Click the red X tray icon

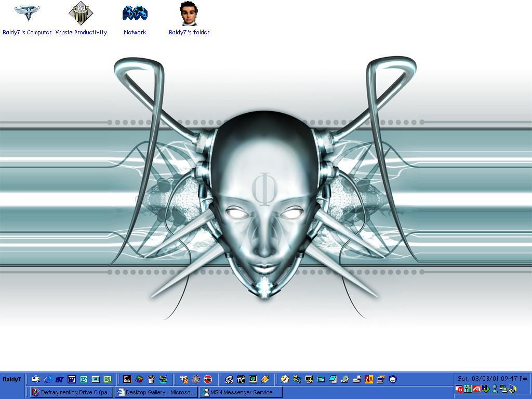point(459,389)
